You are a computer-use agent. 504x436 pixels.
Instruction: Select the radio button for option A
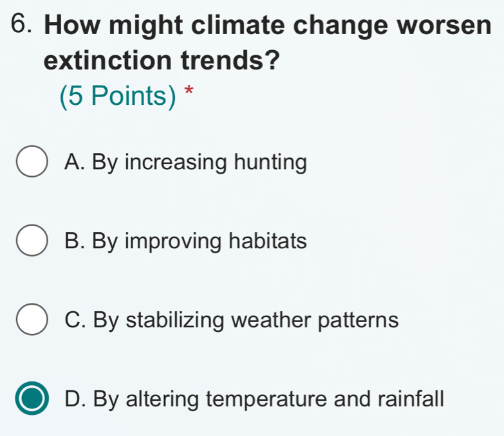pyautogui.click(x=32, y=163)
